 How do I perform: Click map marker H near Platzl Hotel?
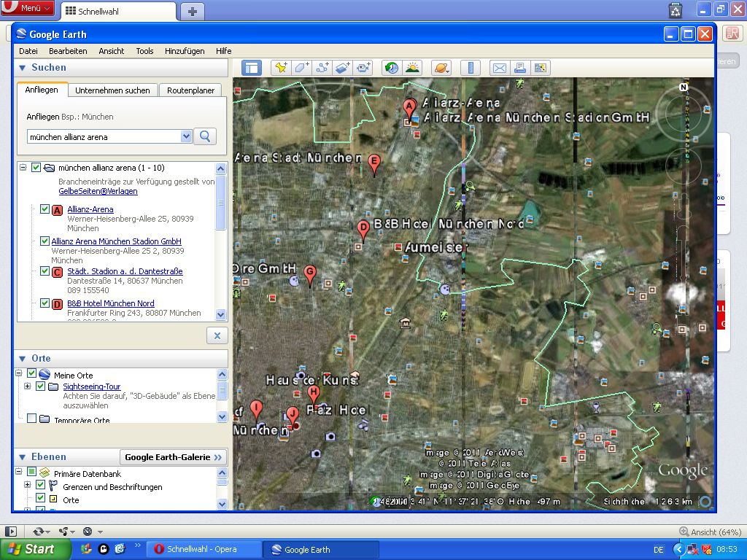click(x=313, y=397)
